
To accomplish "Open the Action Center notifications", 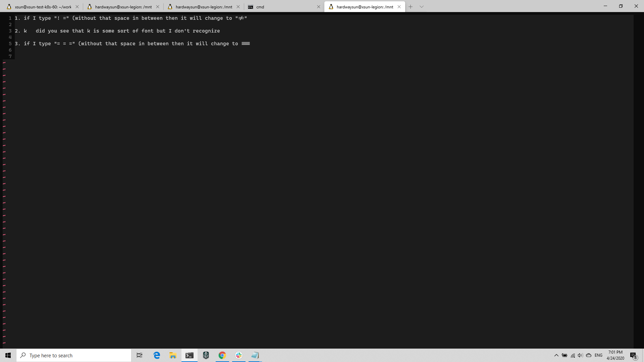I will pyautogui.click(x=633, y=355).
